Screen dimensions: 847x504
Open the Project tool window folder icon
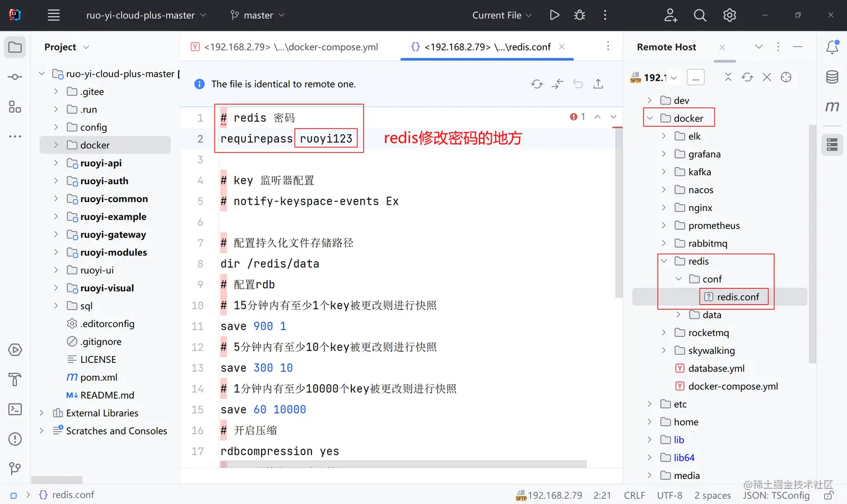[x=15, y=47]
